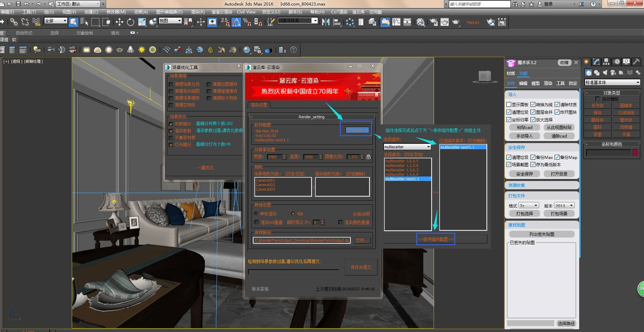
Task: Open the 工作区 workspace dropdown
Action: [x=78, y=4]
